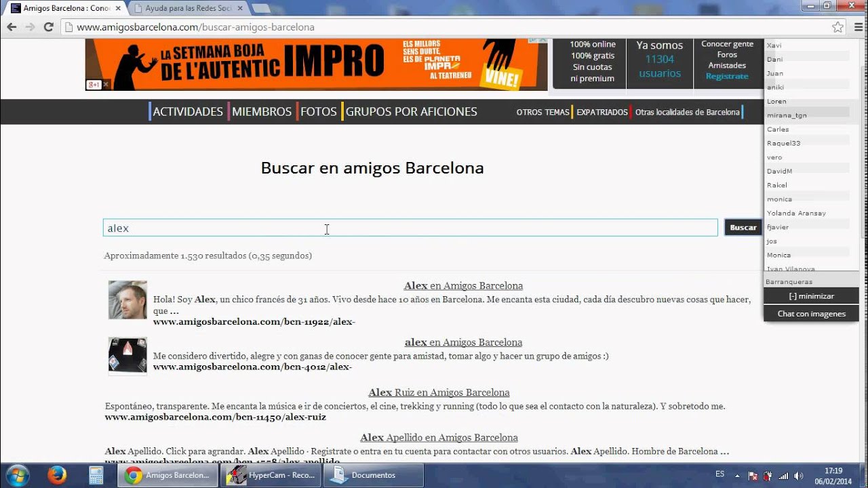This screenshot has height=488, width=868.
Task: Launch Firefox from the taskbar
Action: pos(57,476)
